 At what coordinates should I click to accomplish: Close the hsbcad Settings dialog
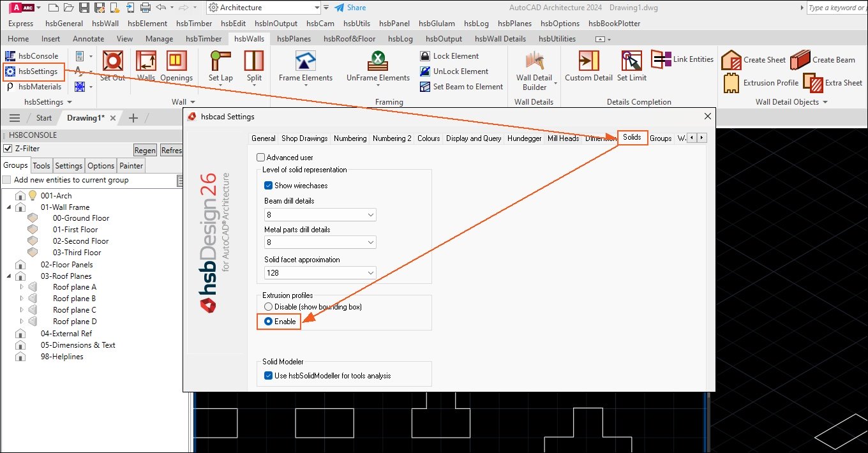707,116
